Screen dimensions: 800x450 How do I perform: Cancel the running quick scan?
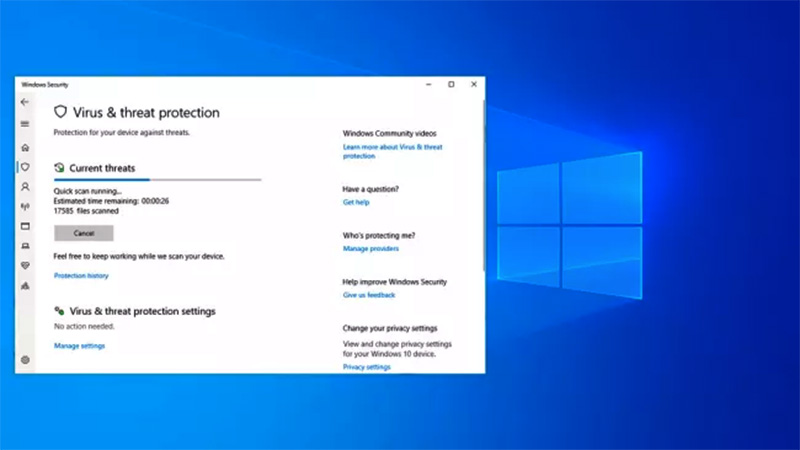83,233
